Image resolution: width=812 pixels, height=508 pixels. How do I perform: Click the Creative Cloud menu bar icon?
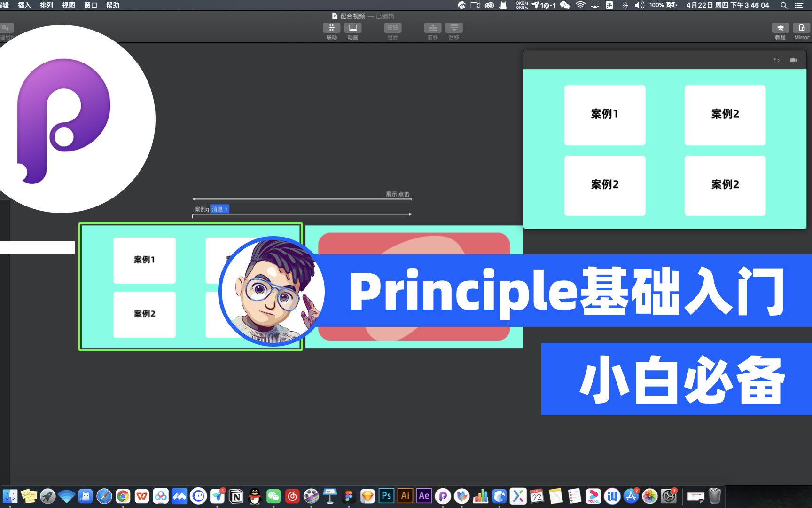pyautogui.click(x=489, y=5)
